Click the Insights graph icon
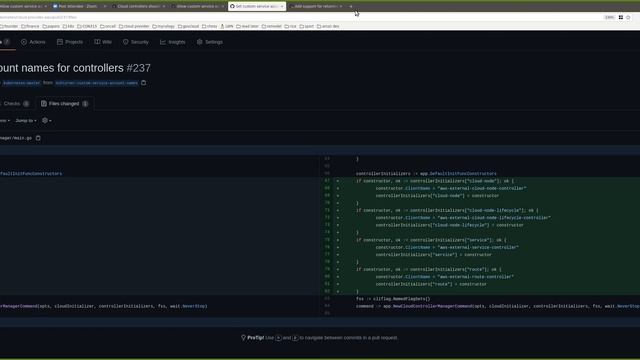Screen dimensions: 640x360 tap(163, 42)
